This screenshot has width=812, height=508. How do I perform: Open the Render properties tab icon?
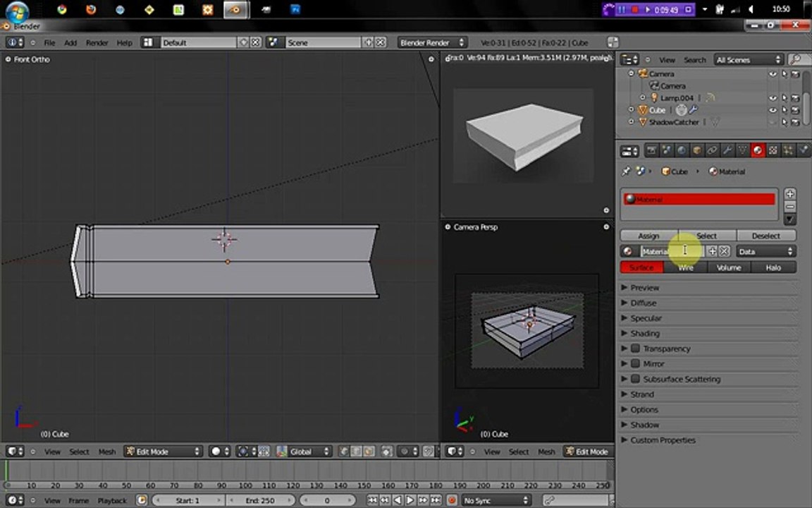point(651,151)
